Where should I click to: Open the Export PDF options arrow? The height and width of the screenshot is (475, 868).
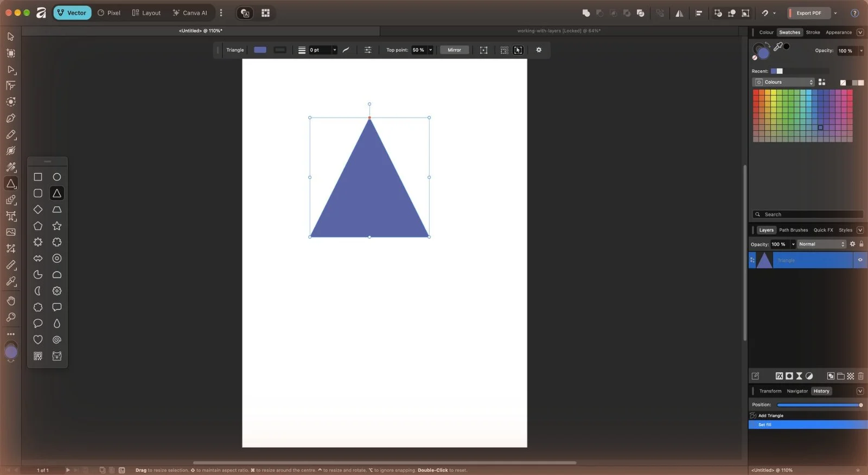tap(835, 13)
